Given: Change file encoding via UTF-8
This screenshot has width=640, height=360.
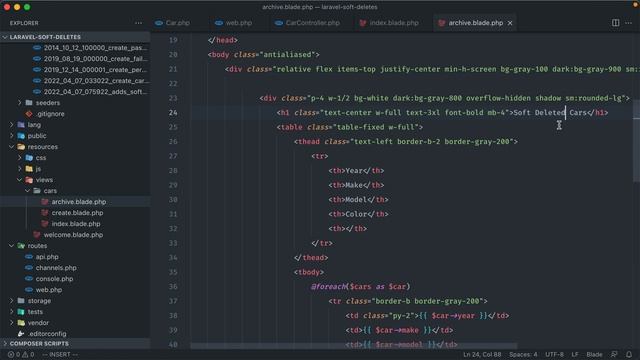Looking at the screenshot, I should [x=554, y=355].
